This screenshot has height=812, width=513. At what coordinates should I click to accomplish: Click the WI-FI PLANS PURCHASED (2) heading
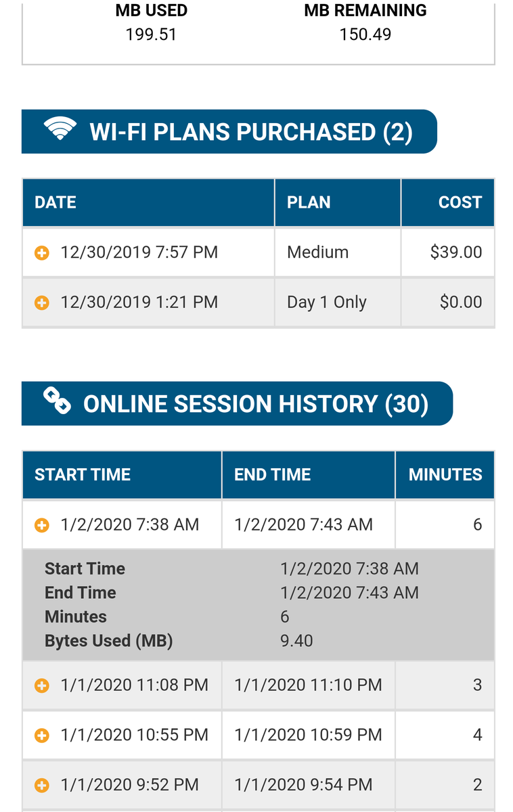(x=251, y=131)
